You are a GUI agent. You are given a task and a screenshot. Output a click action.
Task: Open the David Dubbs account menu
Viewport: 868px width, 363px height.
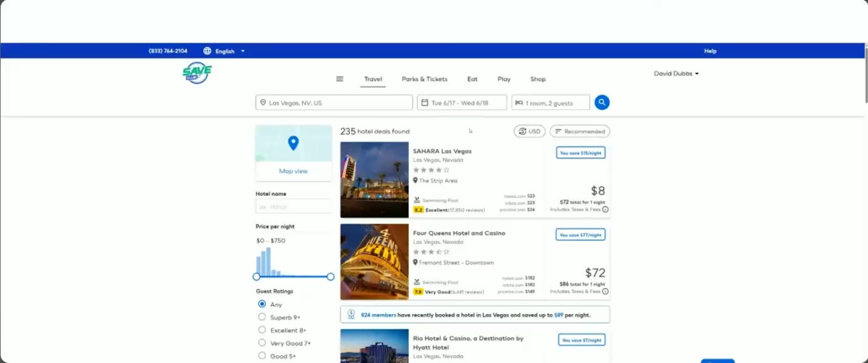pos(676,73)
